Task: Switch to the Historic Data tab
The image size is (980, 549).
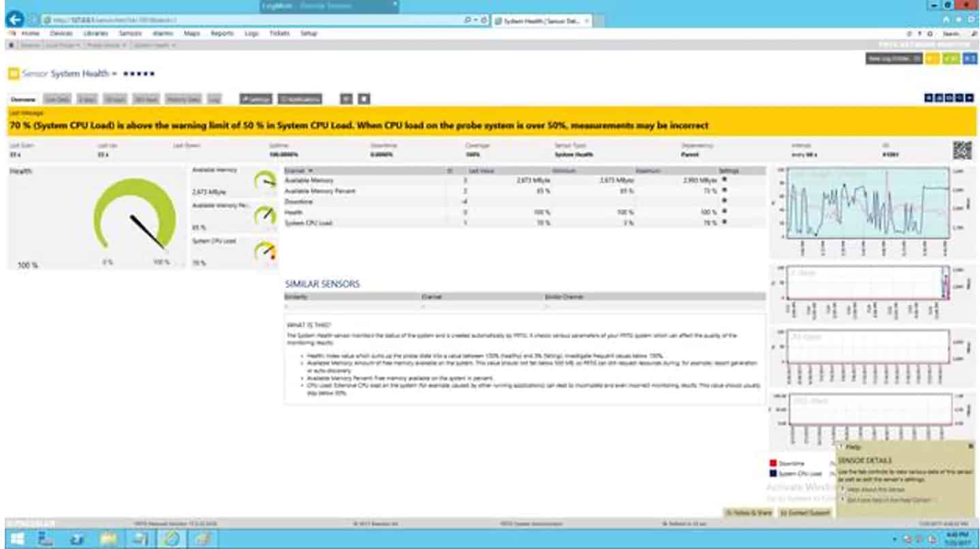Action: coord(183,99)
